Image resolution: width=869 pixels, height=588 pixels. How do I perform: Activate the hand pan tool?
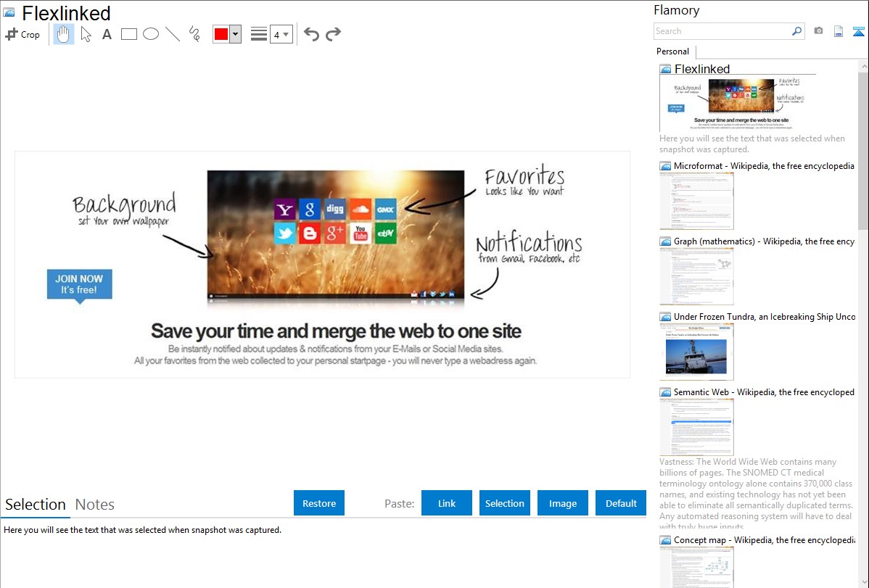64,34
